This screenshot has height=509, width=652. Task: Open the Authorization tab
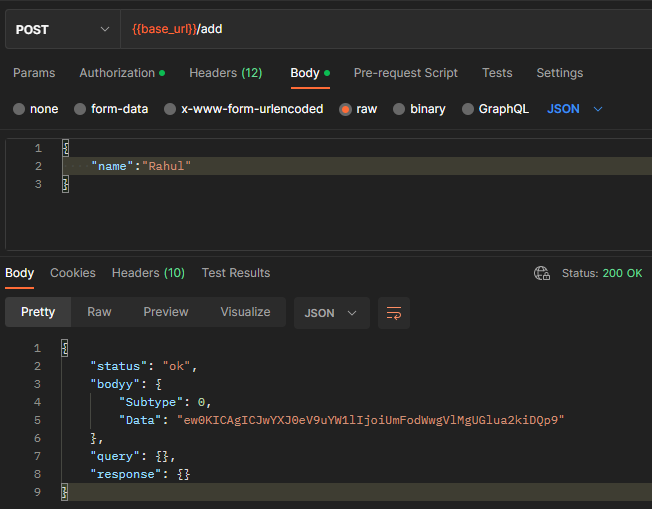(x=118, y=73)
